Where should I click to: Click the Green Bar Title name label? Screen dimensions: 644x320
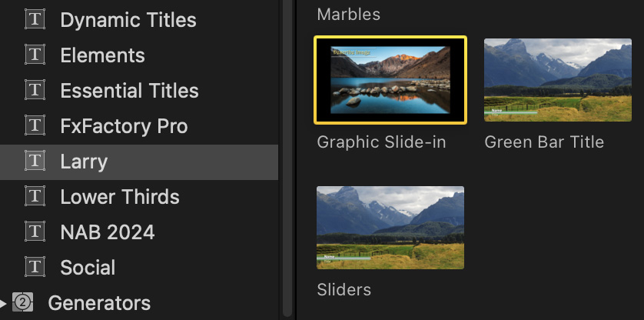[x=544, y=142]
